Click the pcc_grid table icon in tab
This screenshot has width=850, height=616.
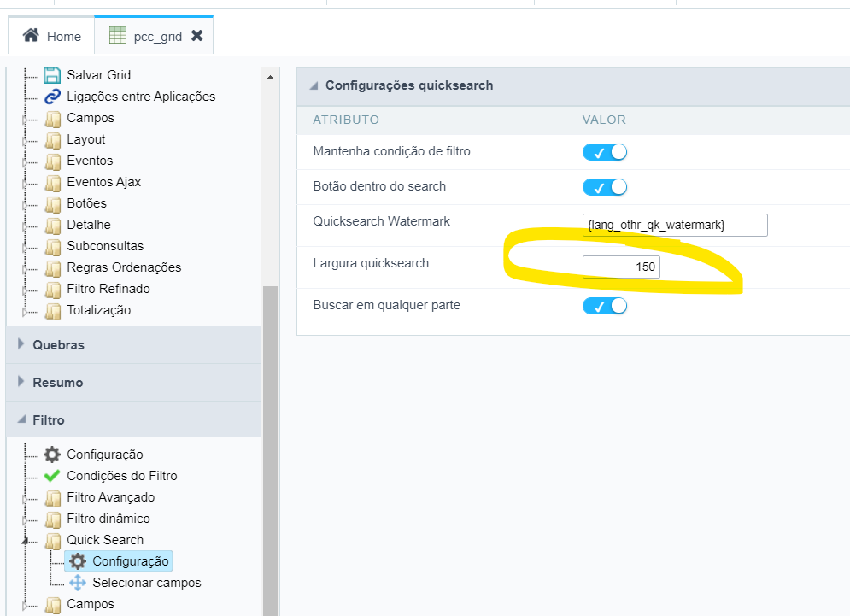point(118,36)
